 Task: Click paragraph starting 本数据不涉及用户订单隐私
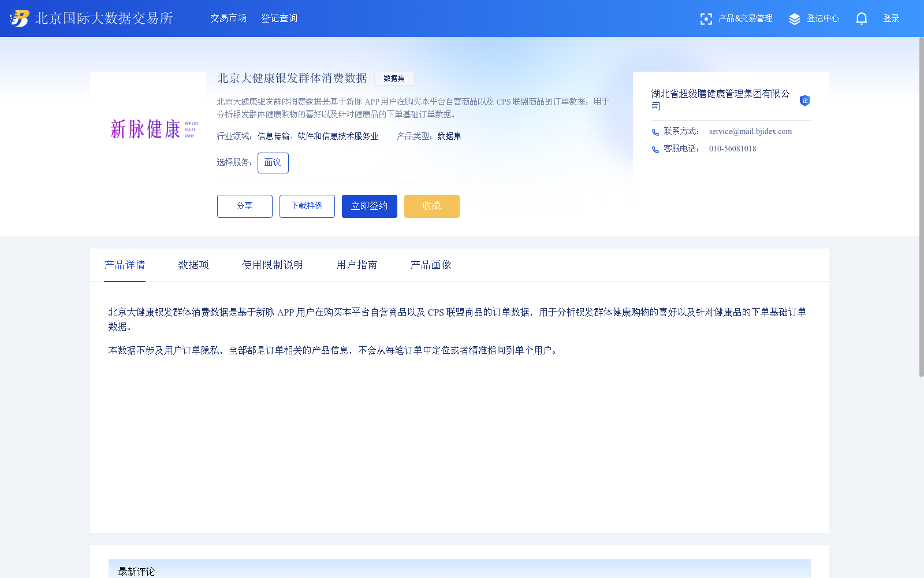(334, 350)
